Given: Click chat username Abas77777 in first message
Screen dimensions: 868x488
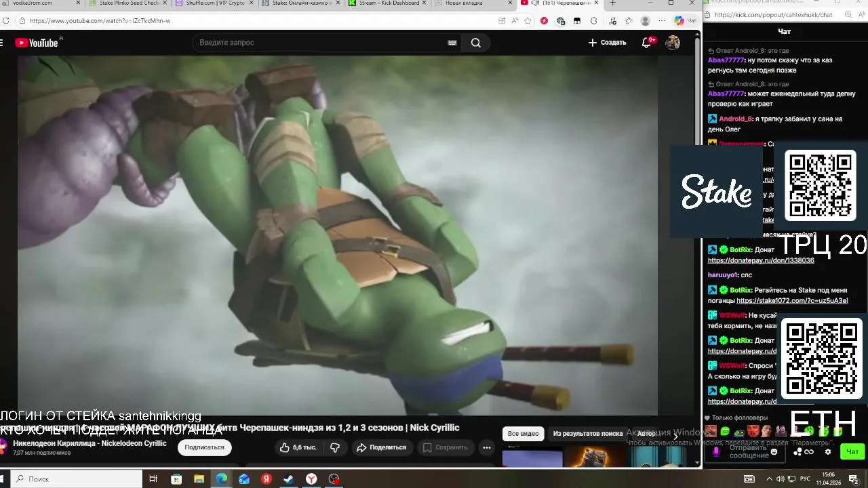Looking at the screenshot, I should click(726, 60).
